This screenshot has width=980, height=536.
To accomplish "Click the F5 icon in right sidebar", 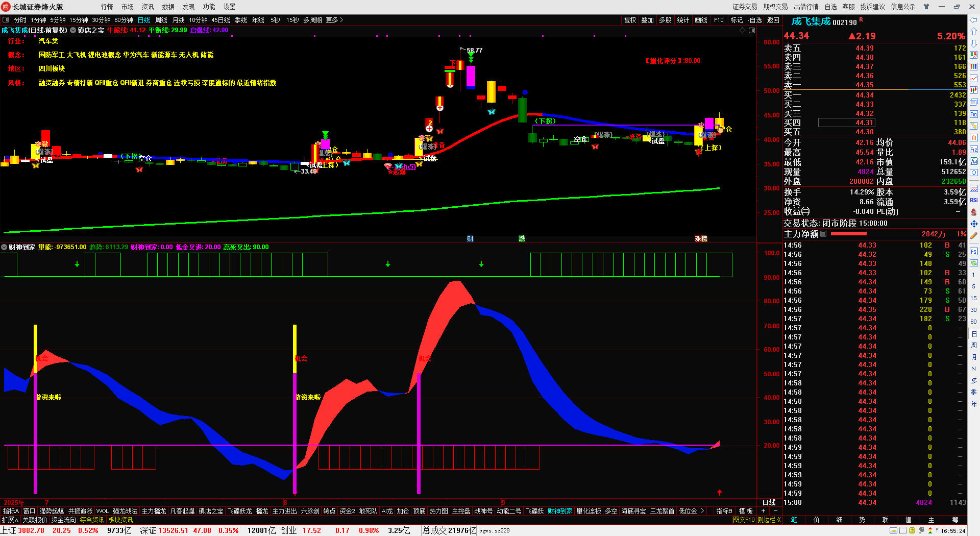I will pyautogui.click(x=973, y=251).
